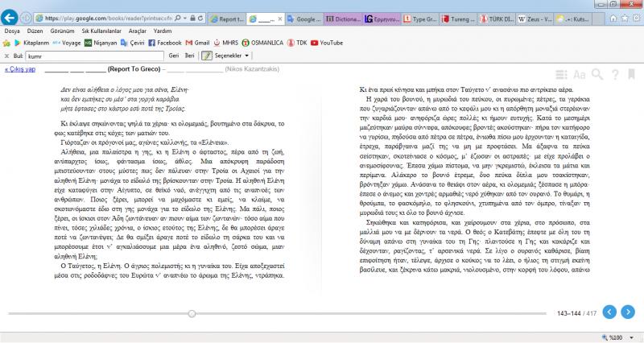Open the Dosya menu
The image size is (644, 343).
(x=12, y=31)
